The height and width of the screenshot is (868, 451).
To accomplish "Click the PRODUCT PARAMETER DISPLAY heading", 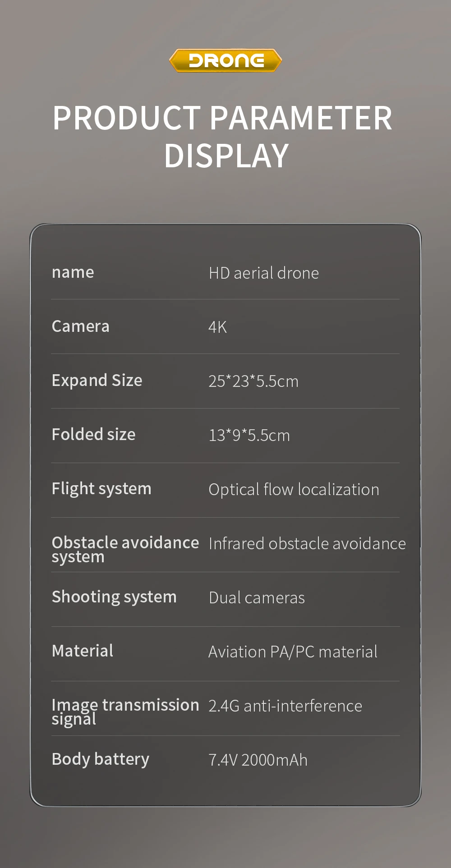I will 224,137.
